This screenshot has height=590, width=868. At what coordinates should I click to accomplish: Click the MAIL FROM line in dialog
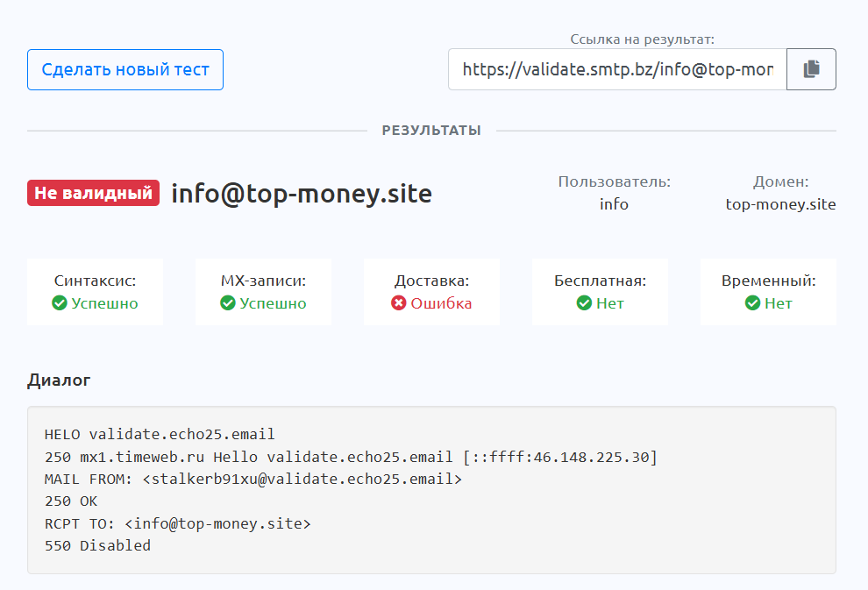pos(253,479)
